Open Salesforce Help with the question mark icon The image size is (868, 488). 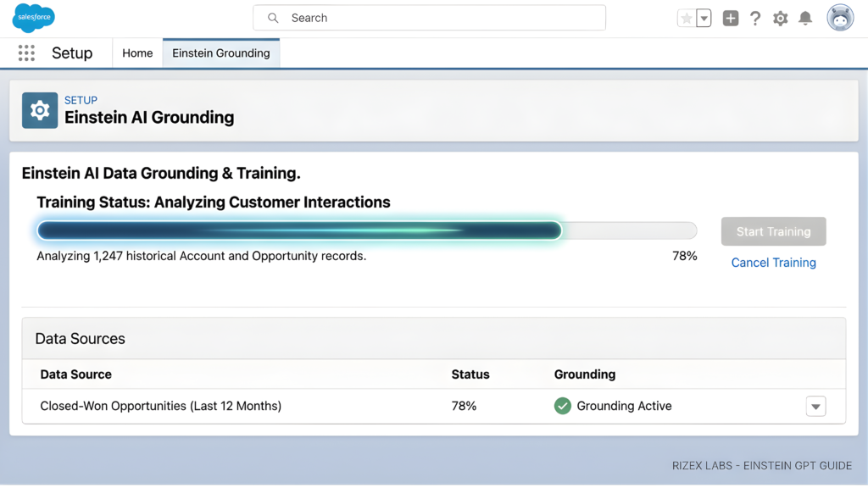tap(755, 18)
